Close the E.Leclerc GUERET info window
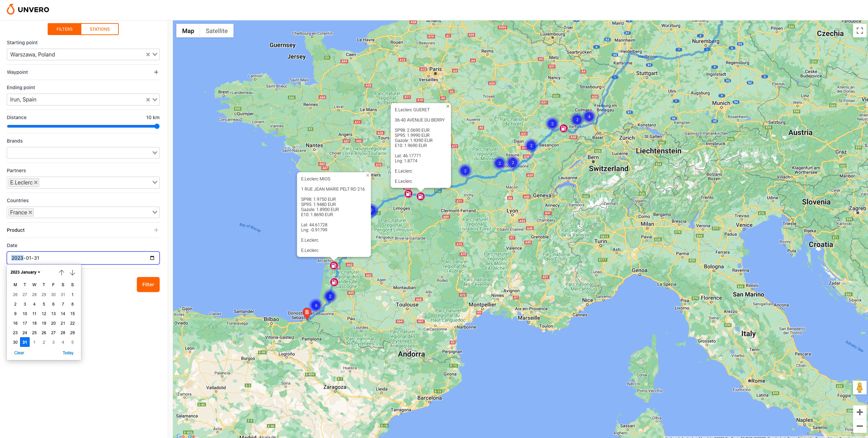This screenshot has width=868, height=438. (x=448, y=107)
